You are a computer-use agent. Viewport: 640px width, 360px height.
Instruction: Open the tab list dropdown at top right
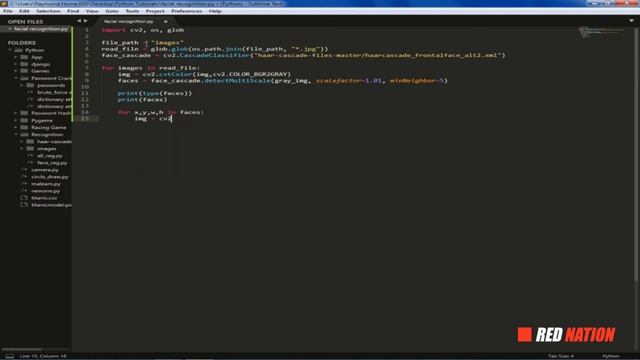pos(631,21)
